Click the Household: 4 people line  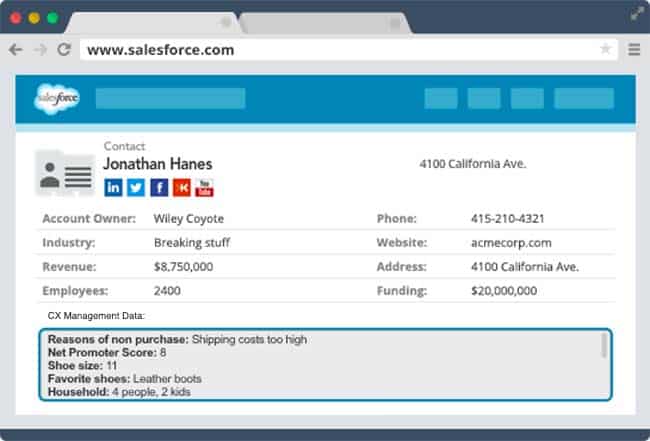click(x=119, y=392)
